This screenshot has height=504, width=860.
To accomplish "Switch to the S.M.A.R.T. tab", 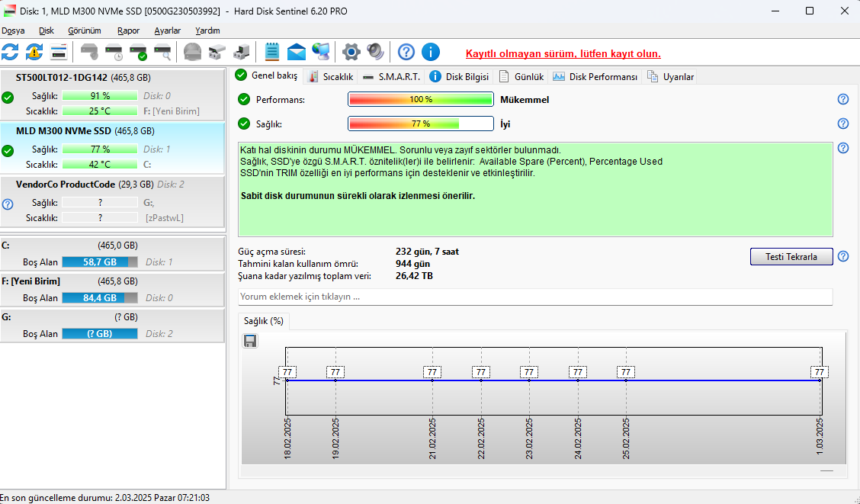I will [x=392, y=77].
